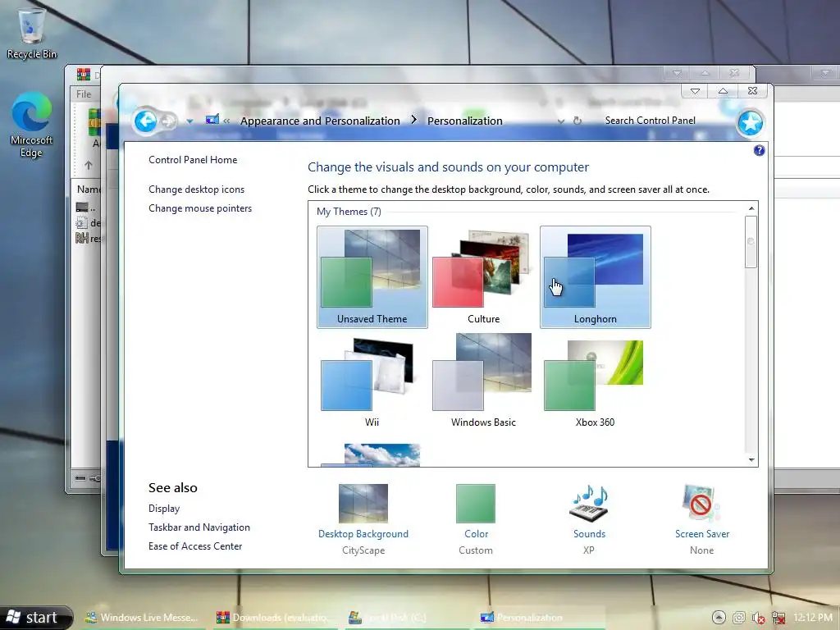Click the second tray icon next to arrow
This screenshot has height=630, width=840.
click(739, 618)
